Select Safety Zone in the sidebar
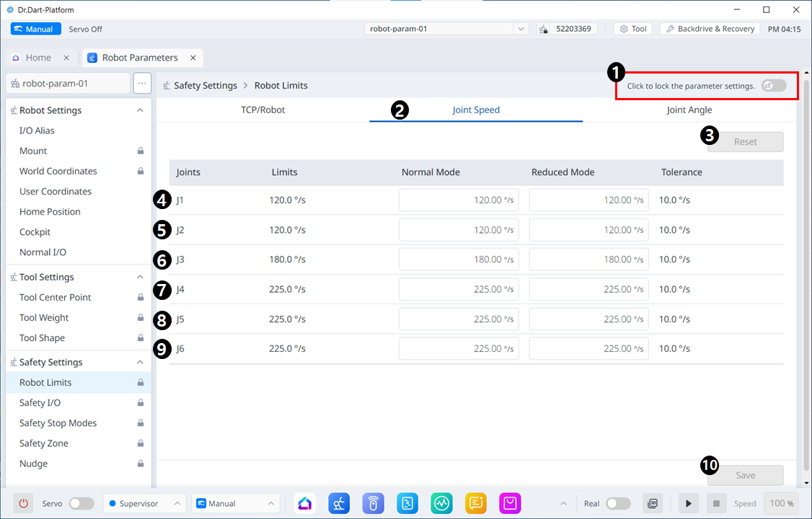The width and height of the screenshot is (812, 519). [44, 443]
